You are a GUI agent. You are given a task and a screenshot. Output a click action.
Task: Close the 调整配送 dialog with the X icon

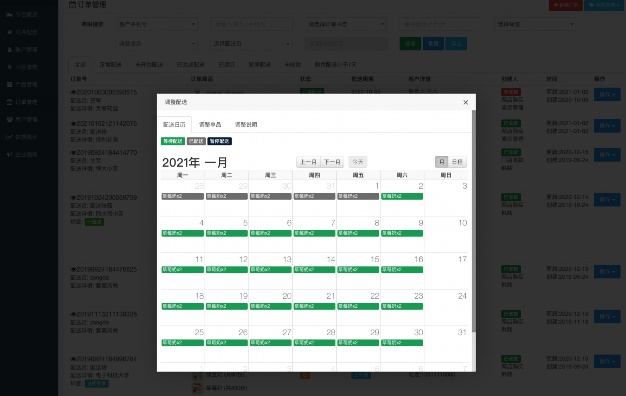click(x=466, y=103)
